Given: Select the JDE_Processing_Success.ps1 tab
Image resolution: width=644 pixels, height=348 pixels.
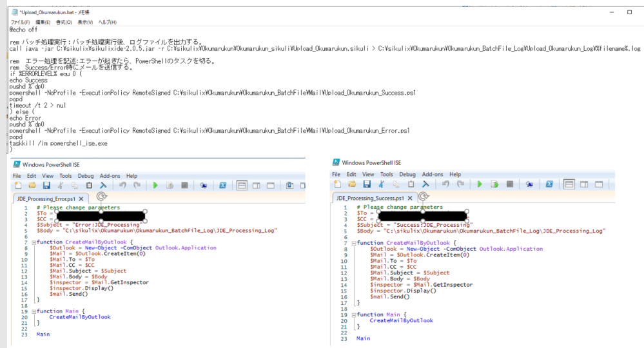Looking at the screenshot, I should click(x=370, y=198).
